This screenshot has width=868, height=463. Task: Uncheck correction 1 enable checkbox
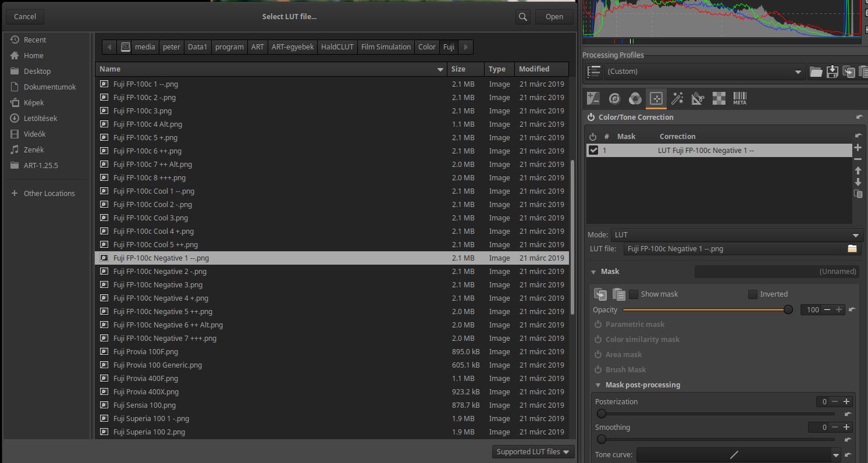593,150
